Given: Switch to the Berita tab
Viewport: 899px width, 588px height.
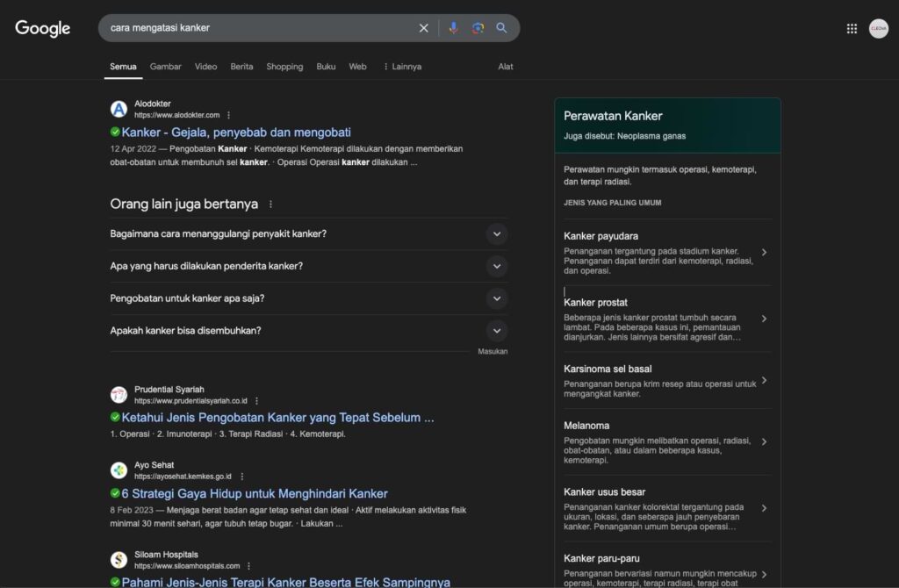Looking at the screenshot, I should click(241, 67).
